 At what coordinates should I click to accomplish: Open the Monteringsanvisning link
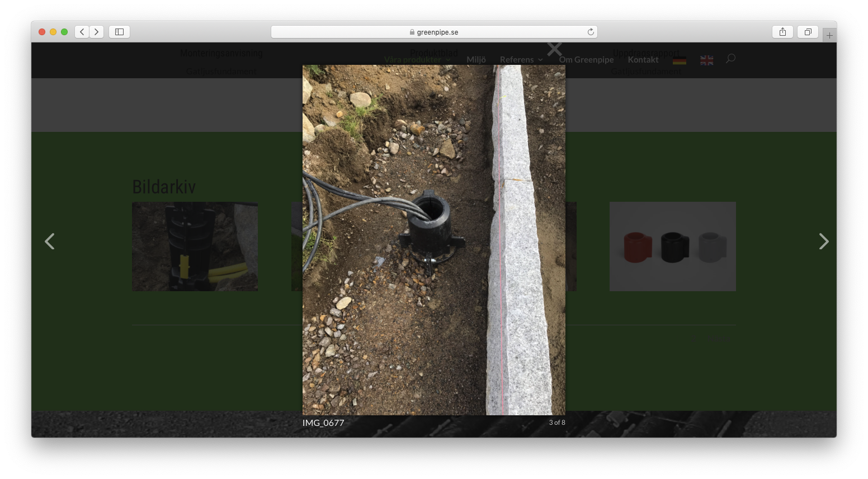[x=221, y=53]
